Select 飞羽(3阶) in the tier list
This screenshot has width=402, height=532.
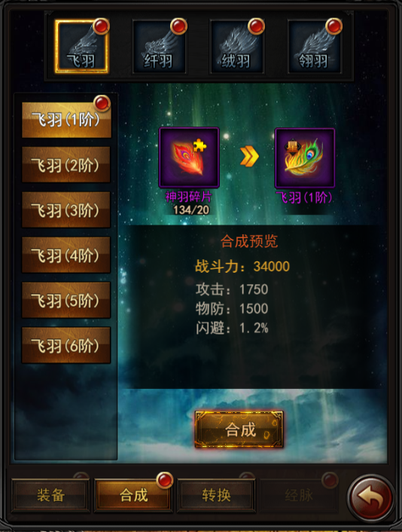[66, 209]
